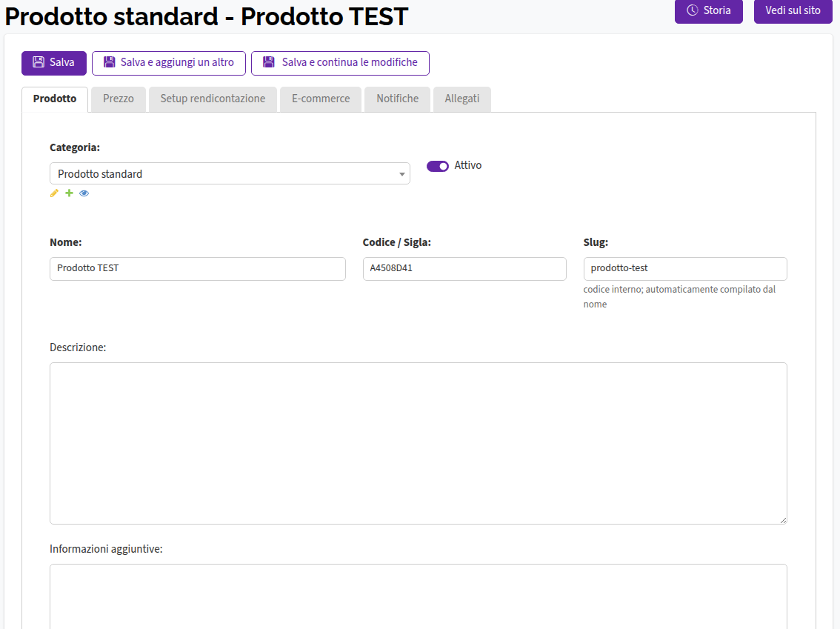Image resolution: width=840 pixels, height=629 pixels.
Task: Select the E-commerce tab
Action: [x=321, y=99]
